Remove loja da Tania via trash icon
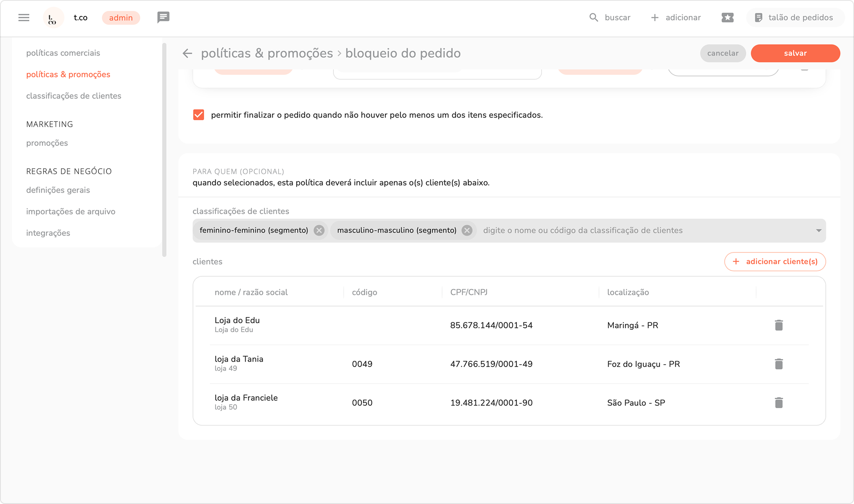This screenshot has width=854, height=504. tap(778, 364)
